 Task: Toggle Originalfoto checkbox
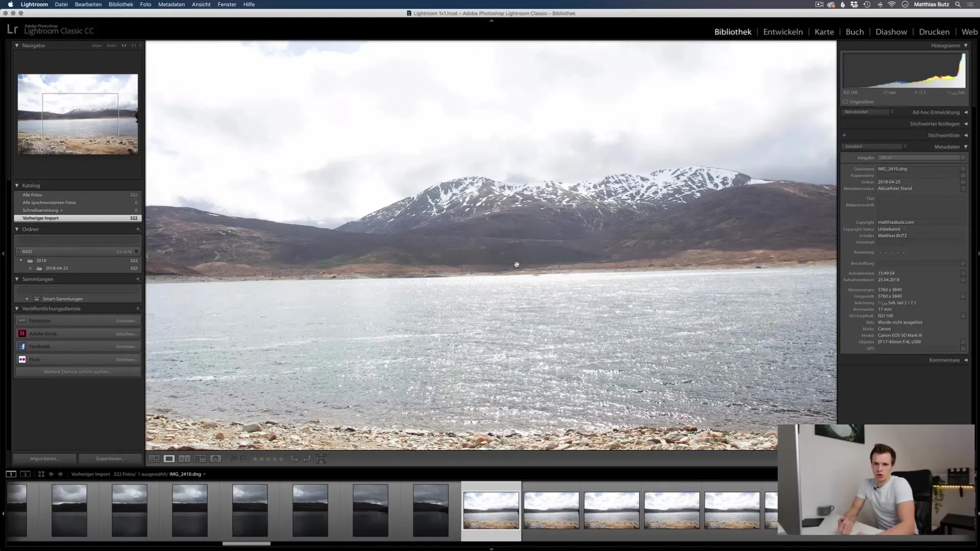coord(845,102)
